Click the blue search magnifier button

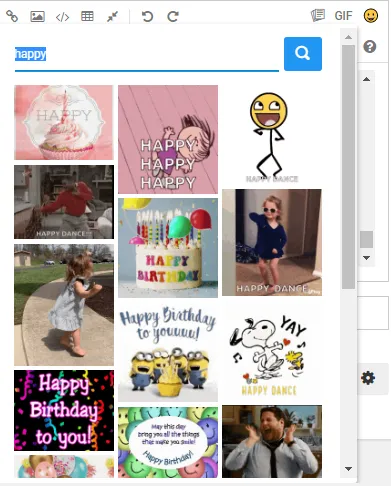(x=303, y=54)
